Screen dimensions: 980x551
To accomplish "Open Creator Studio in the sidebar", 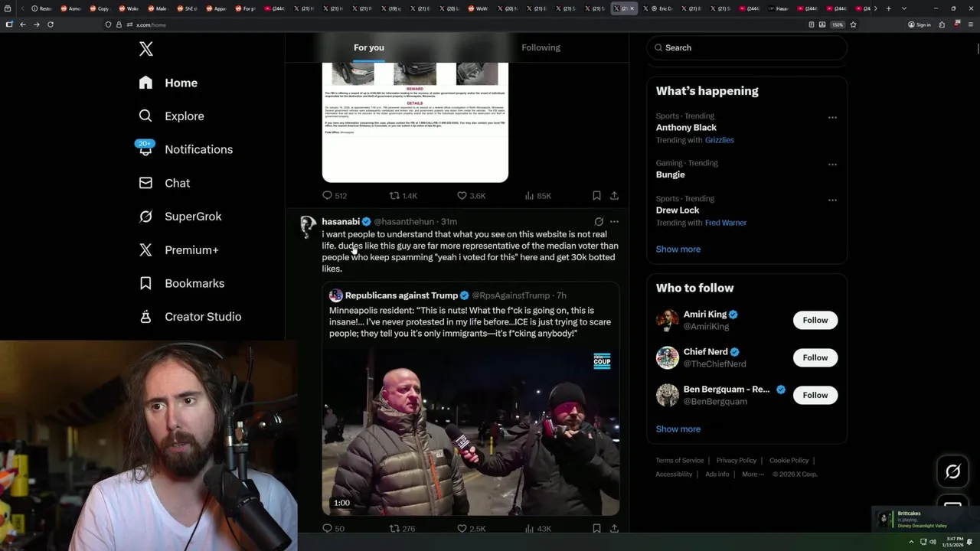I will point(191,317).
